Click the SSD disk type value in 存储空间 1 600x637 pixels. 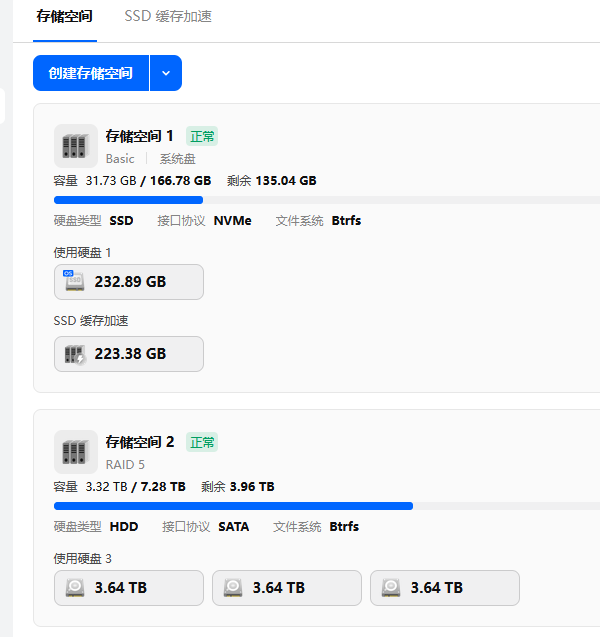coord(121,221)
